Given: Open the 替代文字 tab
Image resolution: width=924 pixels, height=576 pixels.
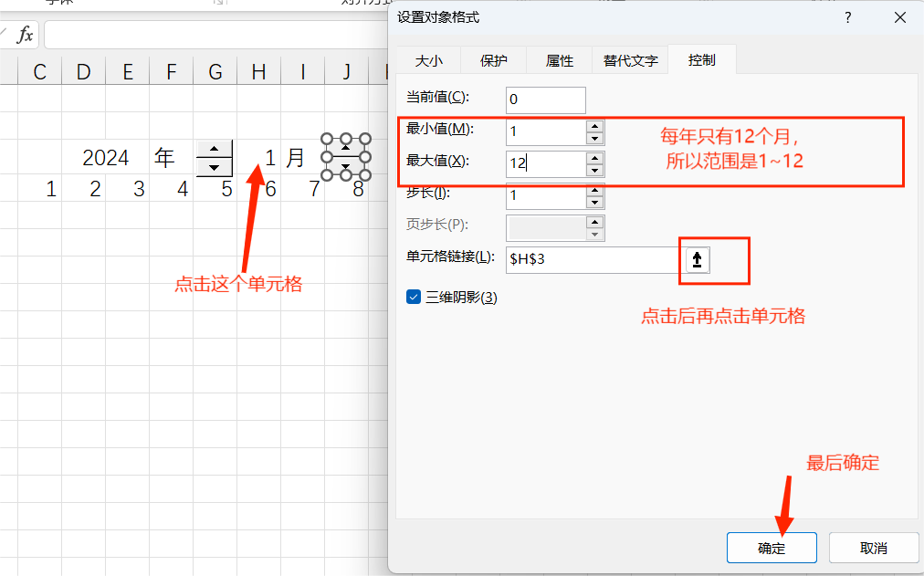Looking at the screenshot, I should [630, 60].
